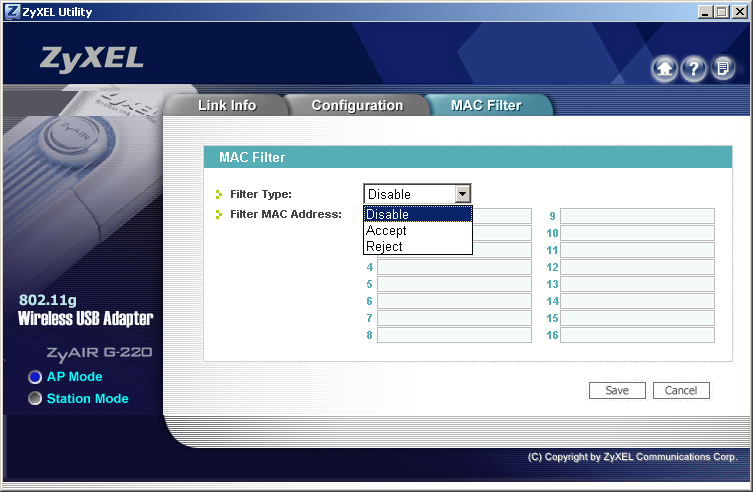Click MAC address field number 15

pyautogui.click(x=637, y=318)
